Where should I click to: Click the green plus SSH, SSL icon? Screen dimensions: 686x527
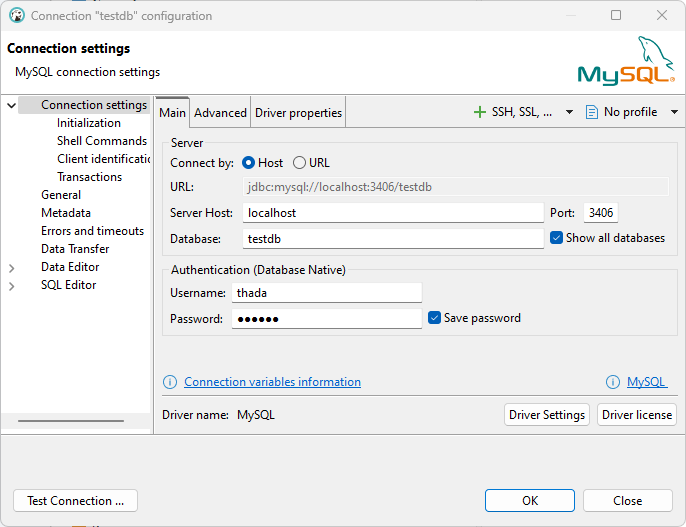480,112
